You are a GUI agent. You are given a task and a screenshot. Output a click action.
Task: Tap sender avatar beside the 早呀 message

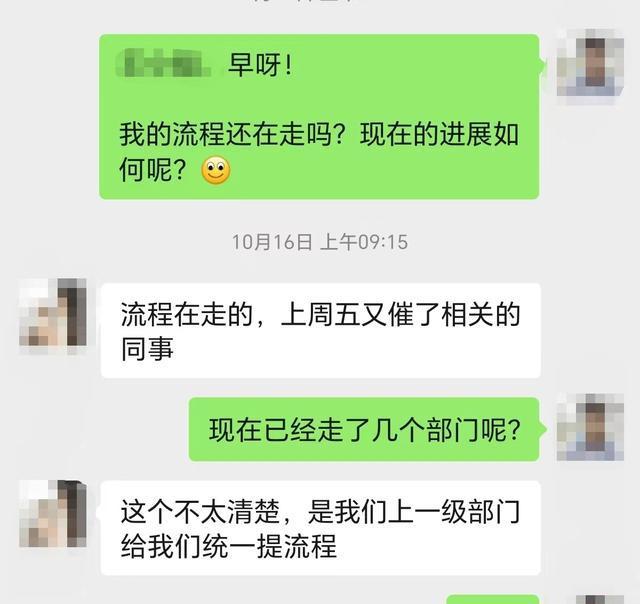[x=590, y=63]
